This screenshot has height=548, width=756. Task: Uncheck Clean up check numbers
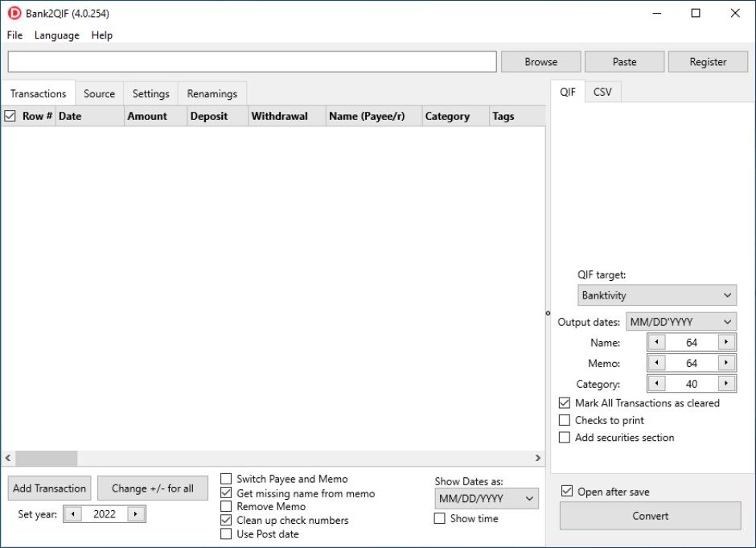click(226, 520)
